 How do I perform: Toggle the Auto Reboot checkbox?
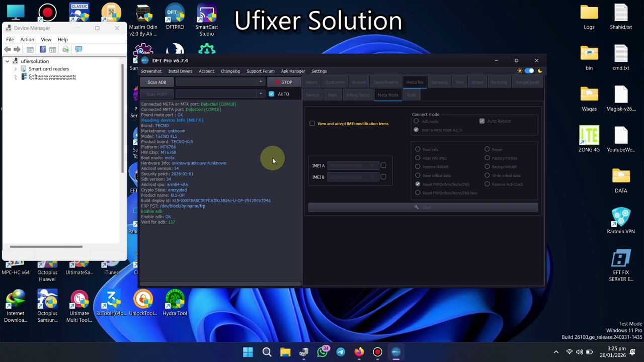tap(482, 121)
